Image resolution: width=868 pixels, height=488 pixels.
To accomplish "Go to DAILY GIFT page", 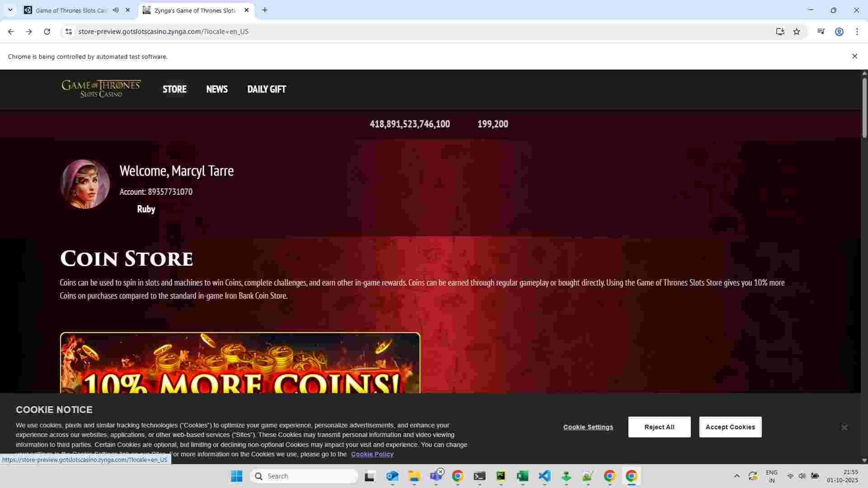I will tap(266, 89).
